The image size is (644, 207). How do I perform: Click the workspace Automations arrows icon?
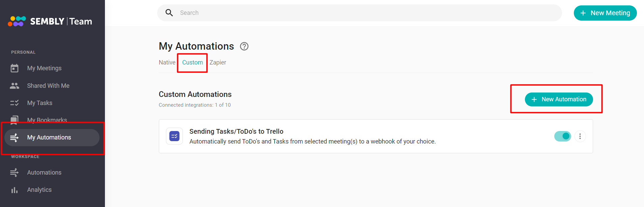[x=15, y=173]
